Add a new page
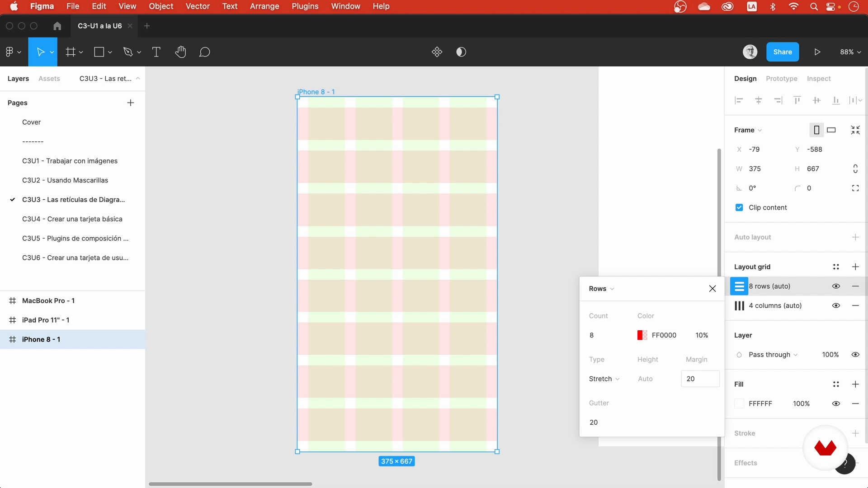This screenshot has height=488, width=868. 131,103
